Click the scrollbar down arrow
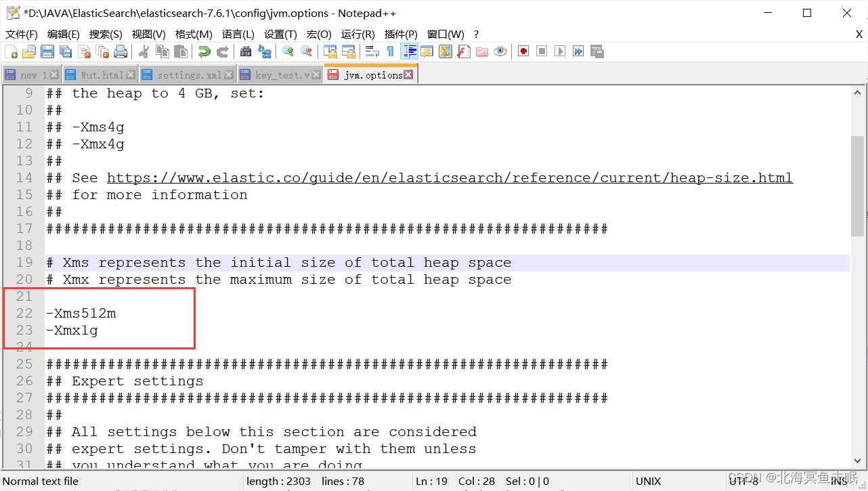Screen dimensions: 868x491 pos(858,463)
